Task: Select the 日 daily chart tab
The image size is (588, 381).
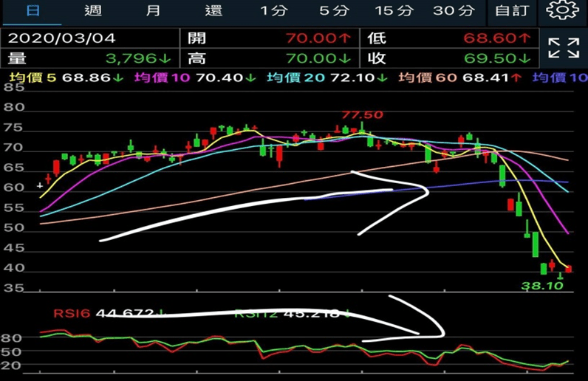Action: (33, 10)
